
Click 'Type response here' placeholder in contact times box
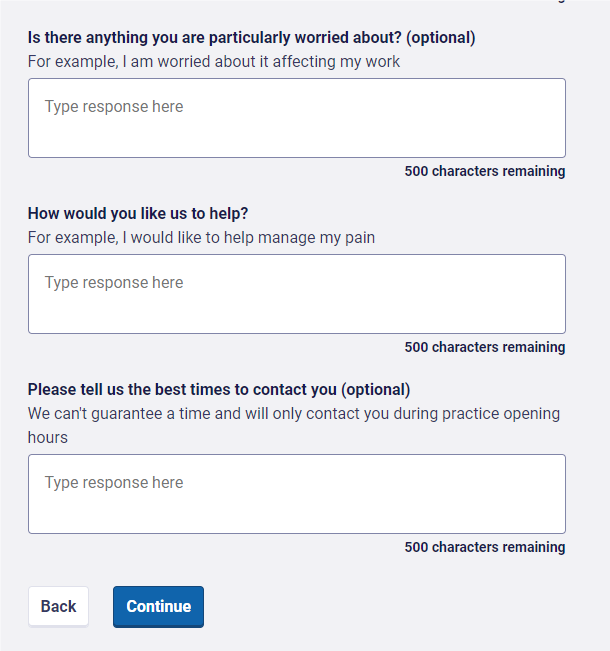pyautogui.click(x=114, y=483)
